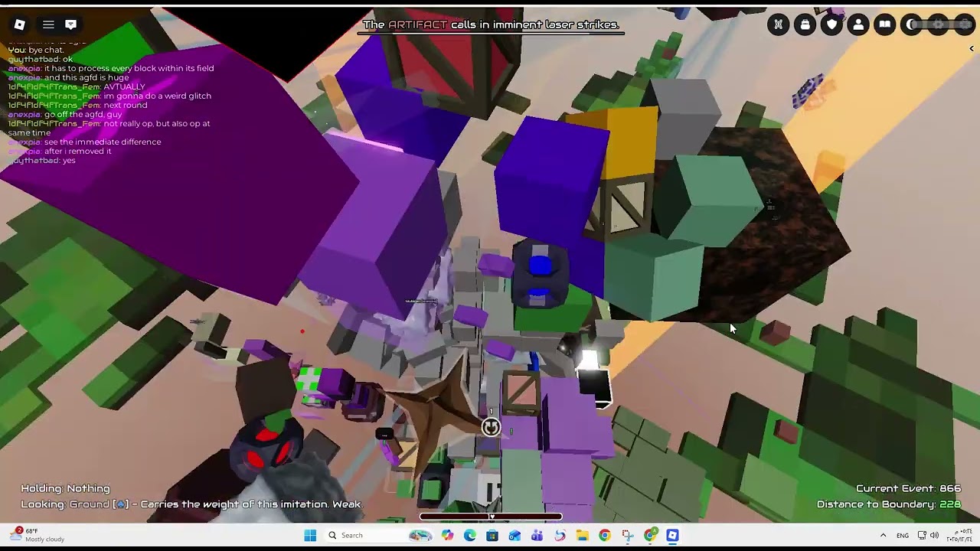
Task: Open Outlook from the taskbar
Action: [x=514, y=536]
